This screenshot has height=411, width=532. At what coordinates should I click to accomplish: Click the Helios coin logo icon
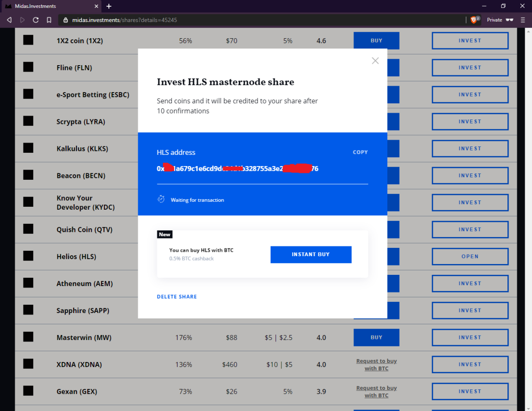(28, 256)
